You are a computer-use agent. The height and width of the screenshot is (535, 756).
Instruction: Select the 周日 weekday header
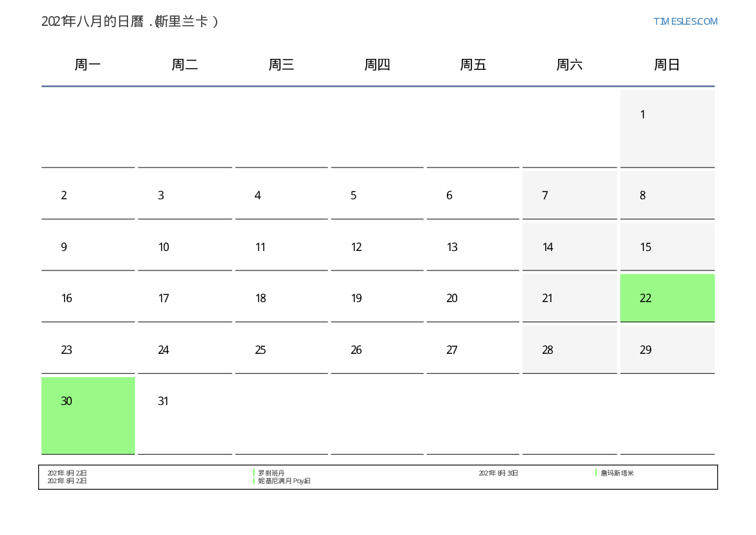(667, 64)
